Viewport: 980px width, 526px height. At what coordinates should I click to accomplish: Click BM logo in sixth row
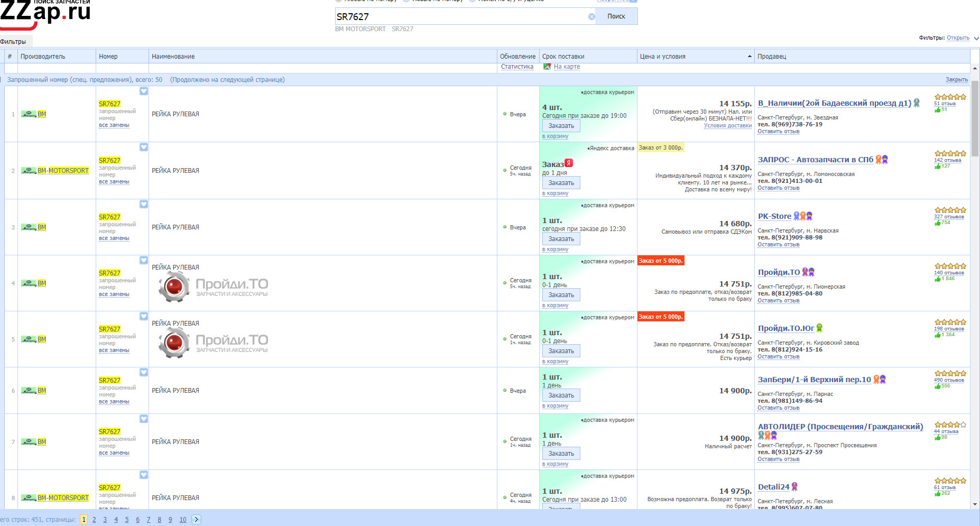[29, 391]
